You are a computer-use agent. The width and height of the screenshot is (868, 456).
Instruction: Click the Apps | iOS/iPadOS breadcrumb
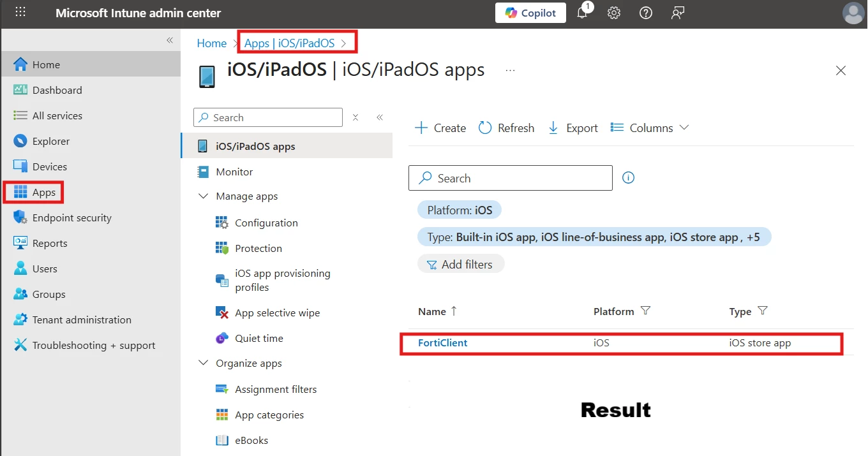click(290, 43)
